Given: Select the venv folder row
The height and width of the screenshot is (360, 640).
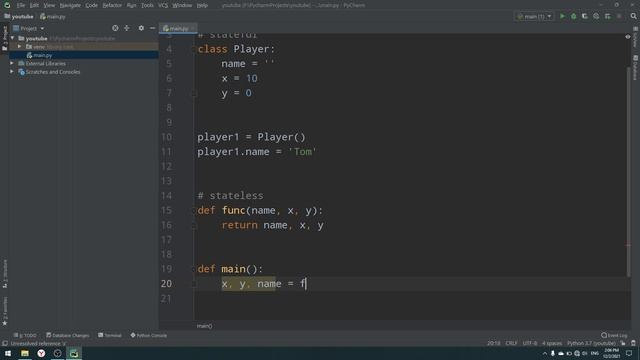Looking at the screenshot, I should point(84,47).
